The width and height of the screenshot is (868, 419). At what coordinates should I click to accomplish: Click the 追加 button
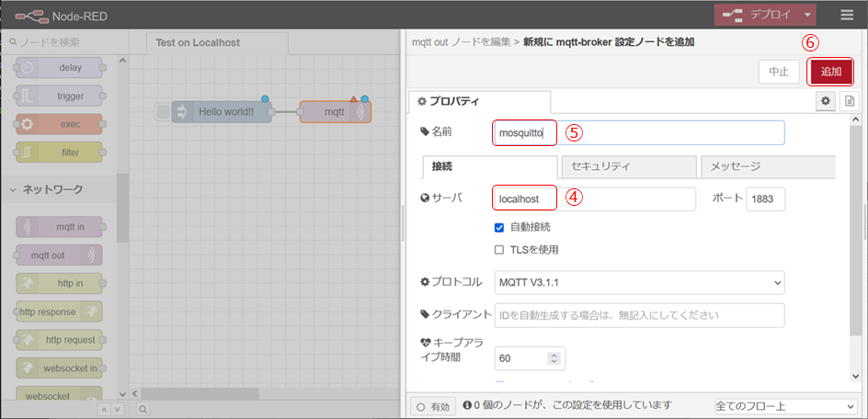click(831, 72)
